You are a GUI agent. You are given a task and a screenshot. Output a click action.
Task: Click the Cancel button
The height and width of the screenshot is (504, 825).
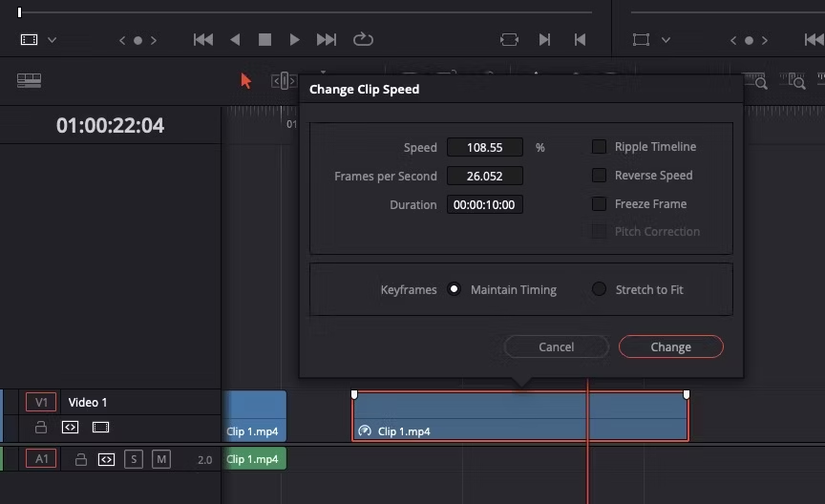click(x=556, y=346)
